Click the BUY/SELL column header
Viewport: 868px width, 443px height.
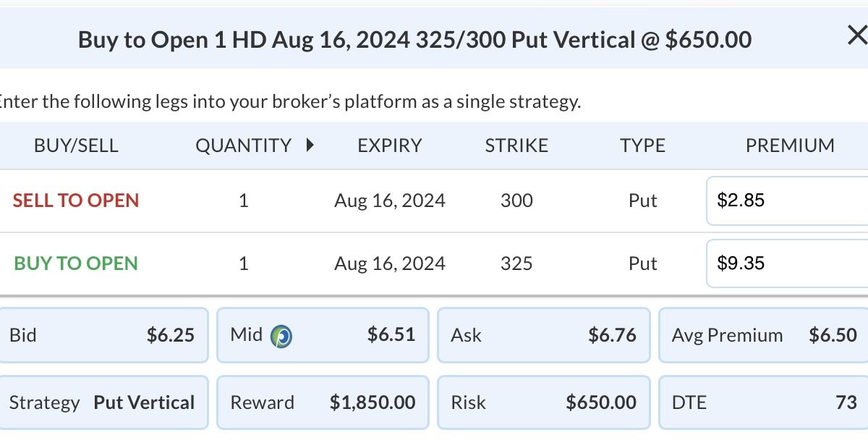click(76, 145)
